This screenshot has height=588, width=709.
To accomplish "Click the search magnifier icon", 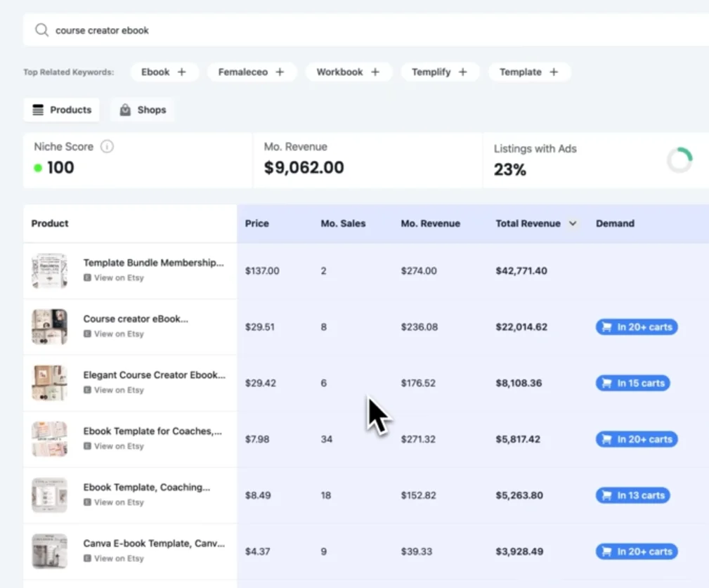I will point(41,30).
